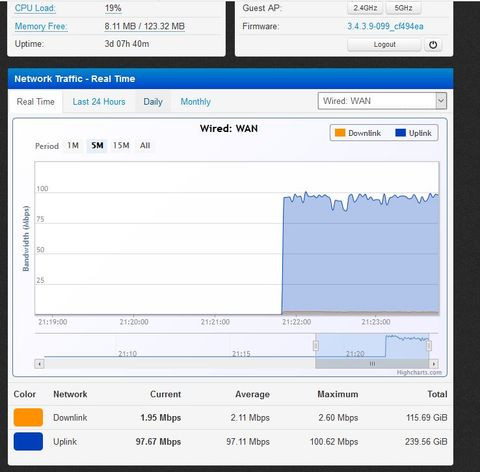The image size is (480, 472).
Task: Open the Wired: WAN interface dropdown
Action: click(382, 101)
